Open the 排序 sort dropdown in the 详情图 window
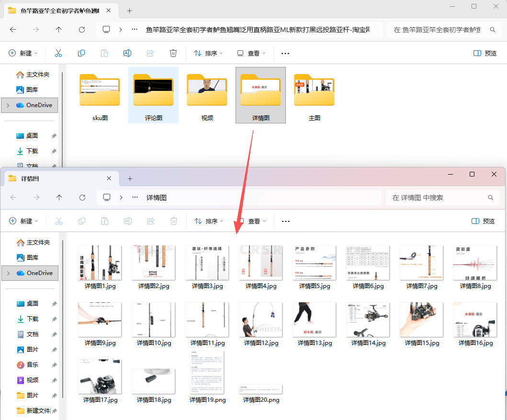 tap(209, 221)
